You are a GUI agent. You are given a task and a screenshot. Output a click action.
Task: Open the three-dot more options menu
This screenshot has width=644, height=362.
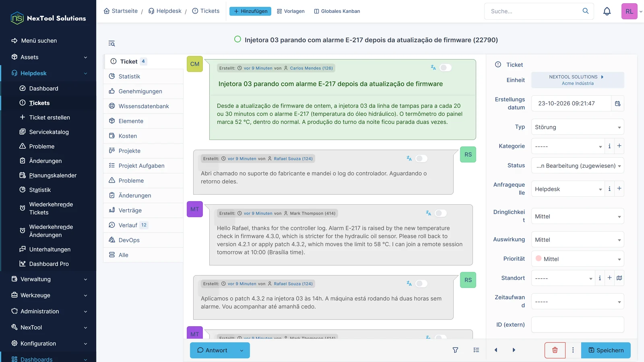[573, 350]
